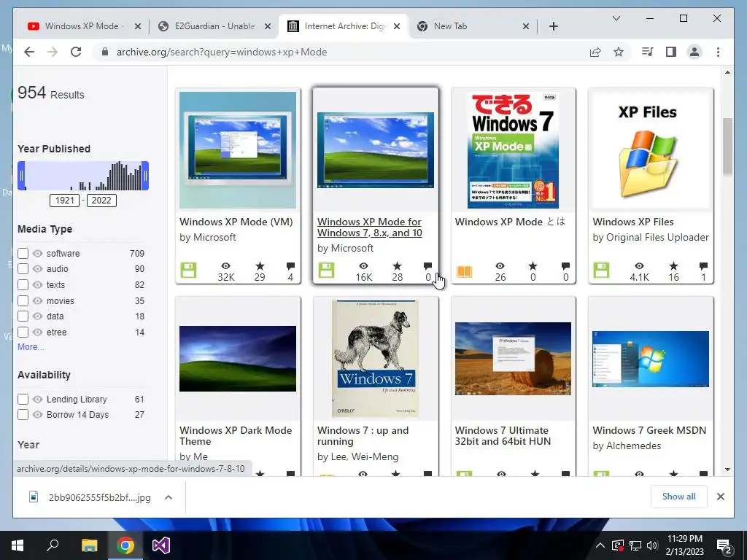Click the site lock icon in address bar
747x560 pixels.
click(x=105, y=52)
